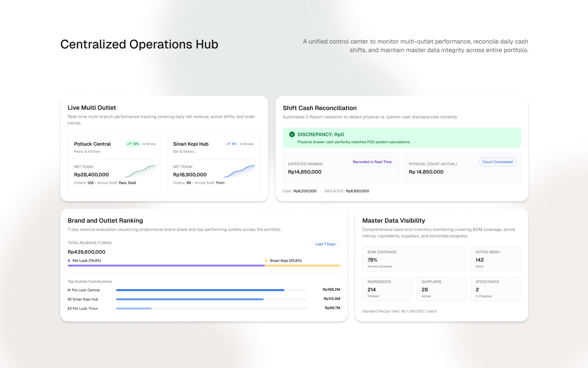Open the Potluck Central outlet card title
This screenshot has width=588, height=368.
92,144
